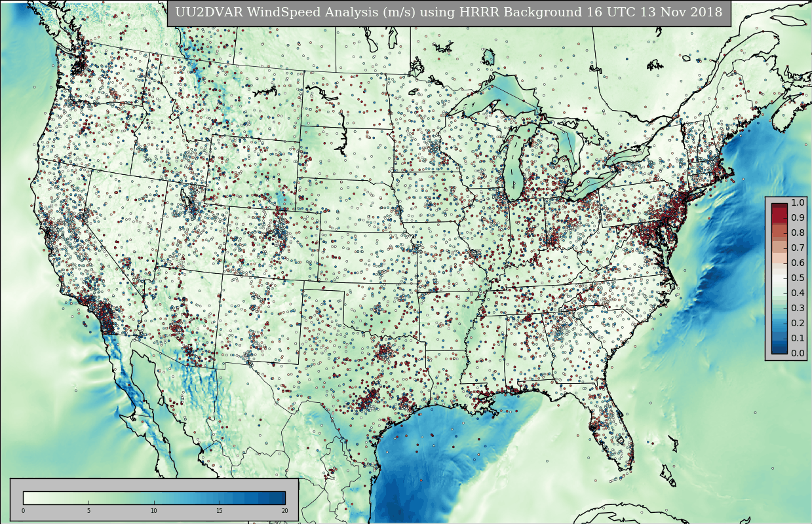Click the dark blue bottom segment of vertical colorbar
This screenshot has height=524, width=812.
point(779,350)
